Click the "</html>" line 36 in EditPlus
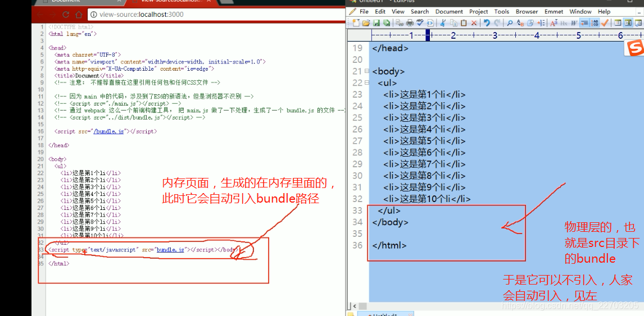This screenshot has height=316, width=644. [x=389, y=245]
